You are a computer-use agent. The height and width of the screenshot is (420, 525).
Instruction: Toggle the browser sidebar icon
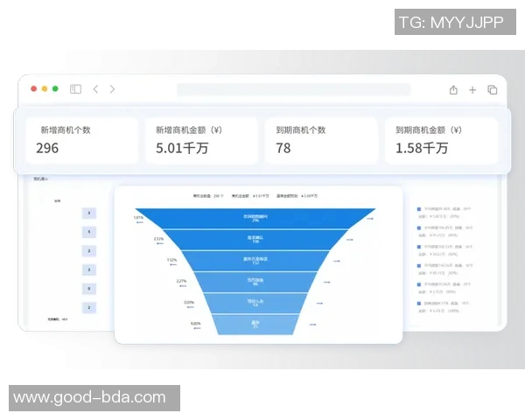(76, 89)
